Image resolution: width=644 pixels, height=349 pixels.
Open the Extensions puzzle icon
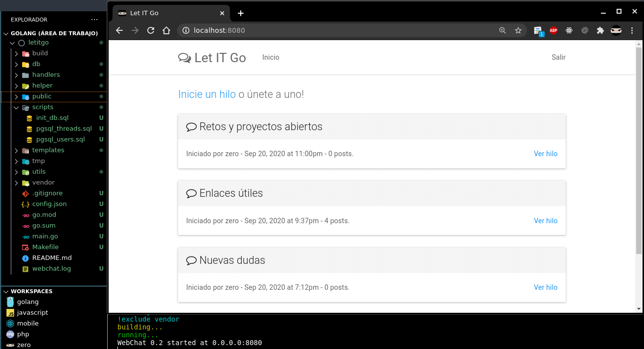(600, 30)
